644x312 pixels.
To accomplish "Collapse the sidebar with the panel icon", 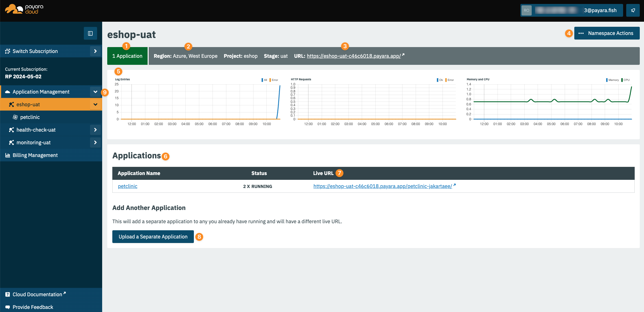I will 90,34.
